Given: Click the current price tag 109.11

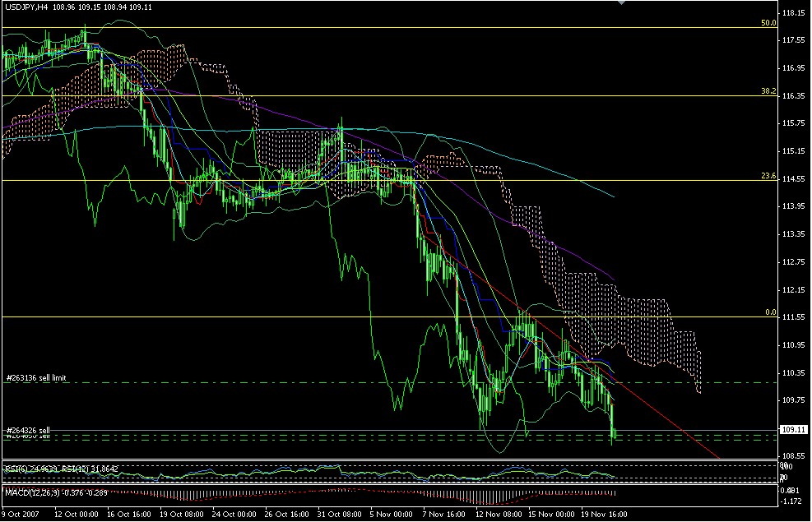Looking at the screenshot, I should point(794,429).
